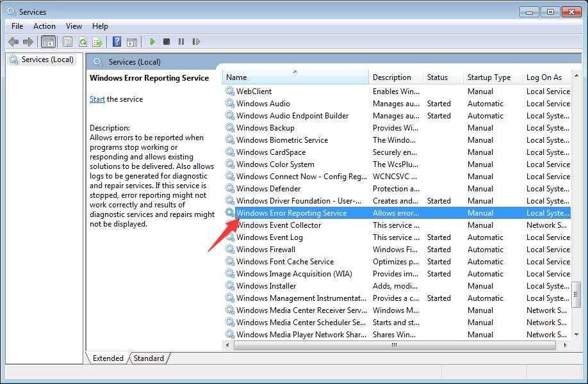The height and width of the screenshot is (384, 588).
Task: Open Help with the question mark icon
Action: pos(115,42)
